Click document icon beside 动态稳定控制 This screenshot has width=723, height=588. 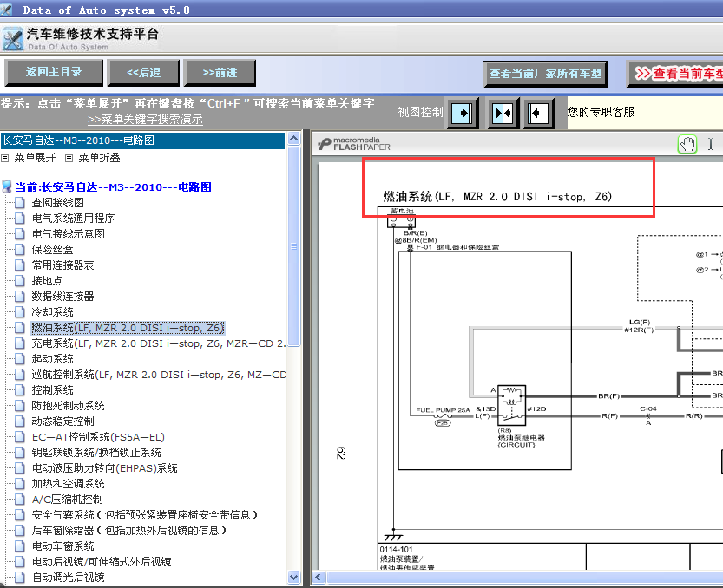click(19, 421)
